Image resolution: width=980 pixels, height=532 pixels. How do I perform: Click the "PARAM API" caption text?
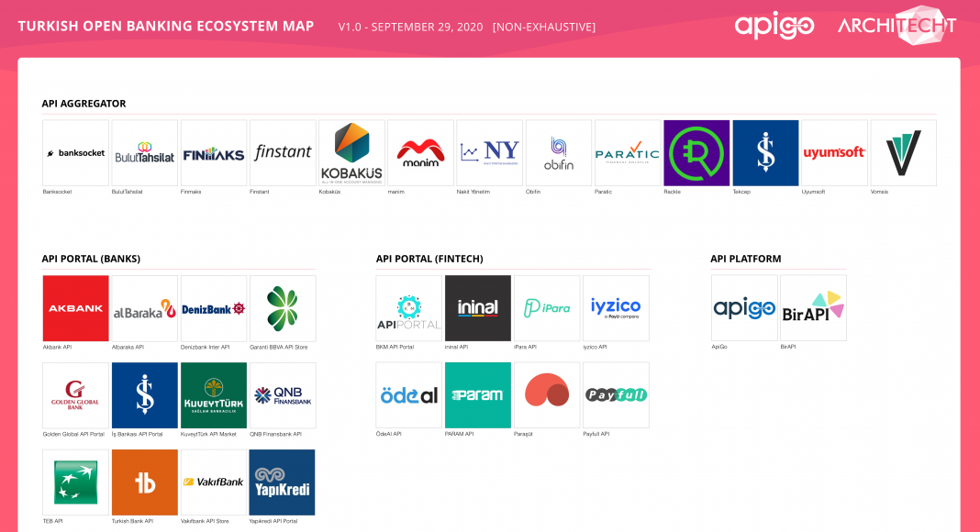(460, 434)
